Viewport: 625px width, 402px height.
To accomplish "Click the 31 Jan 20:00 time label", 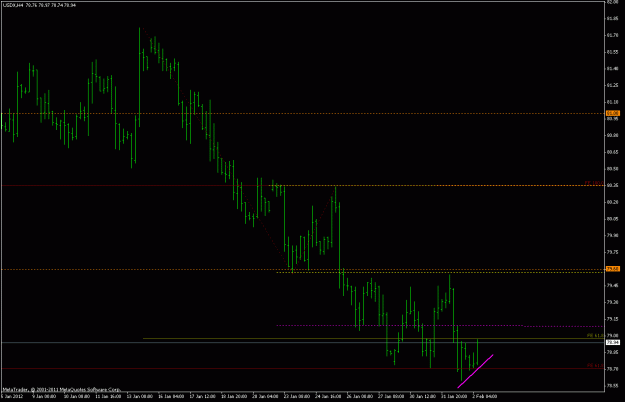I will (x=454, y=396).
